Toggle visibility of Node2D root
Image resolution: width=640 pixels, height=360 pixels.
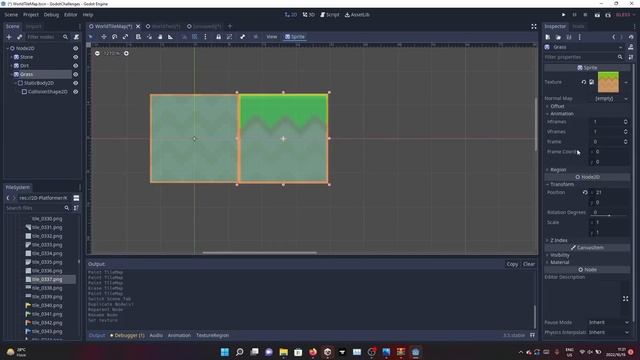click(76, 48)
